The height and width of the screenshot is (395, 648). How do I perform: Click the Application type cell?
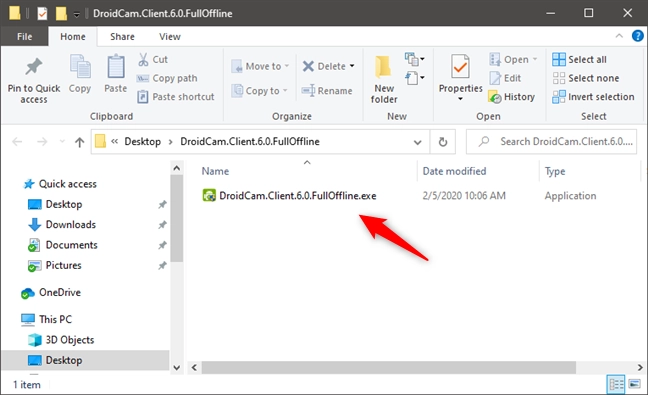pyautogui.click(x=570, y=195)
